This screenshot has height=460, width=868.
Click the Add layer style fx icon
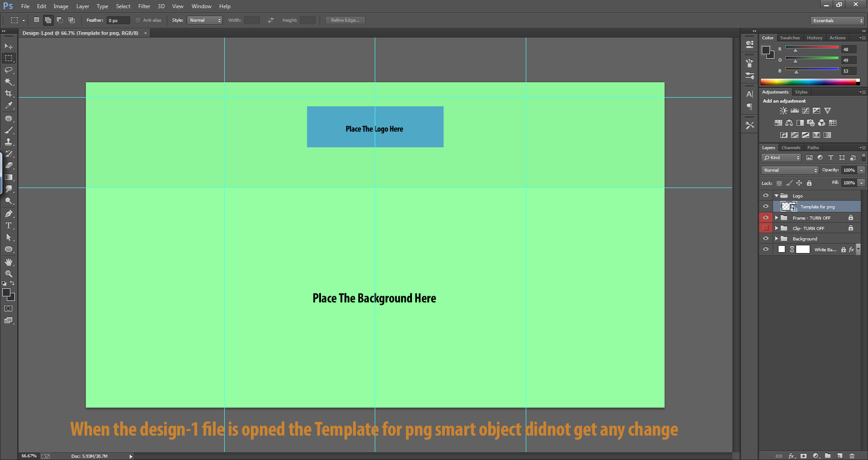click(x=791, y=456)
